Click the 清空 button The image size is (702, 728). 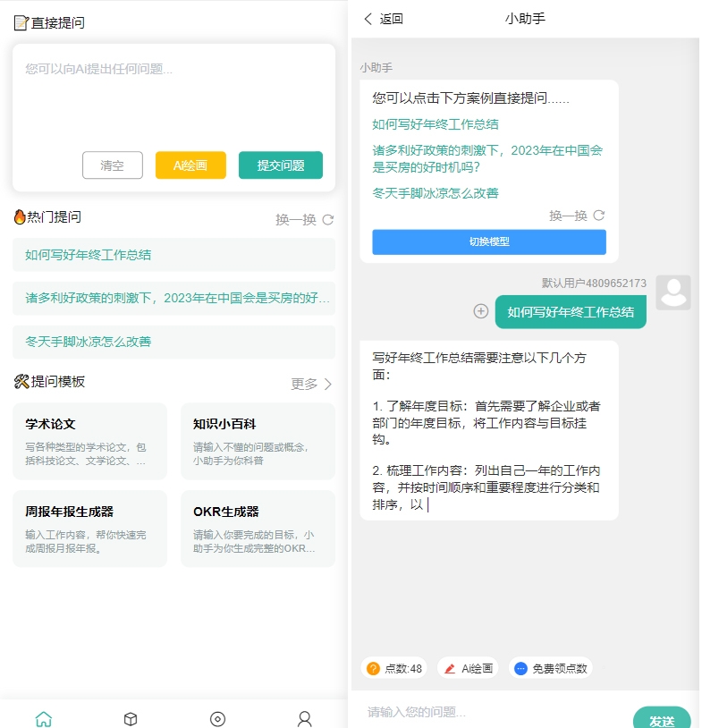point(113,165)
